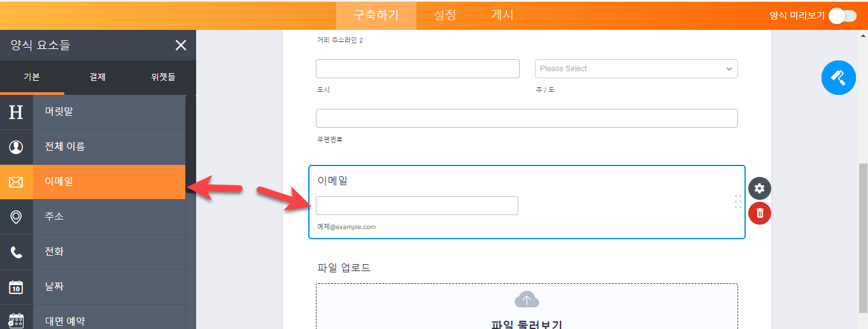This screenshot has width=868, height=329.
Task: Click the 양식 요소들 panel title
Action: (x=41, y=45)
